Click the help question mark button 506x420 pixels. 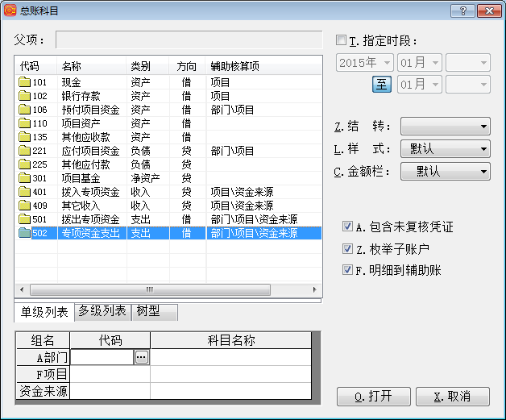[x=462, y=11]
